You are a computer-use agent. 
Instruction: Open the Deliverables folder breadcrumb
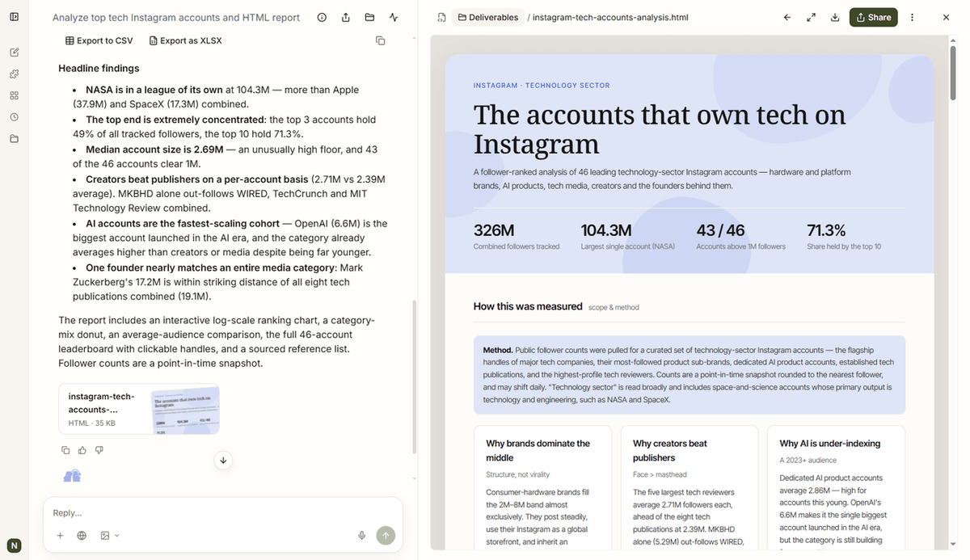[488, 17]
